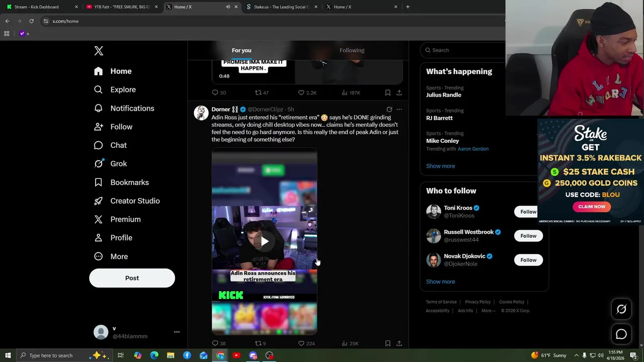This screenshot has width=644, height=362.
Task: Open the Aaron Gordon trending link
Action: pos(473,149)
